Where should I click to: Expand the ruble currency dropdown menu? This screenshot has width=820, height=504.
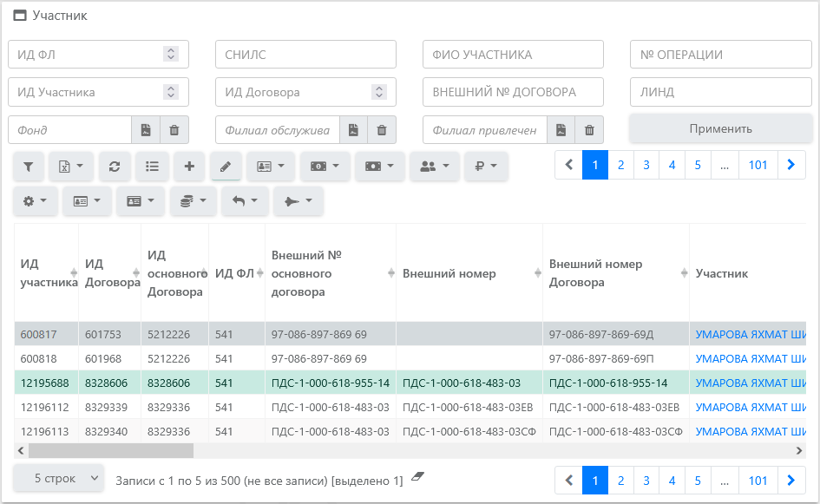[485, 166]
